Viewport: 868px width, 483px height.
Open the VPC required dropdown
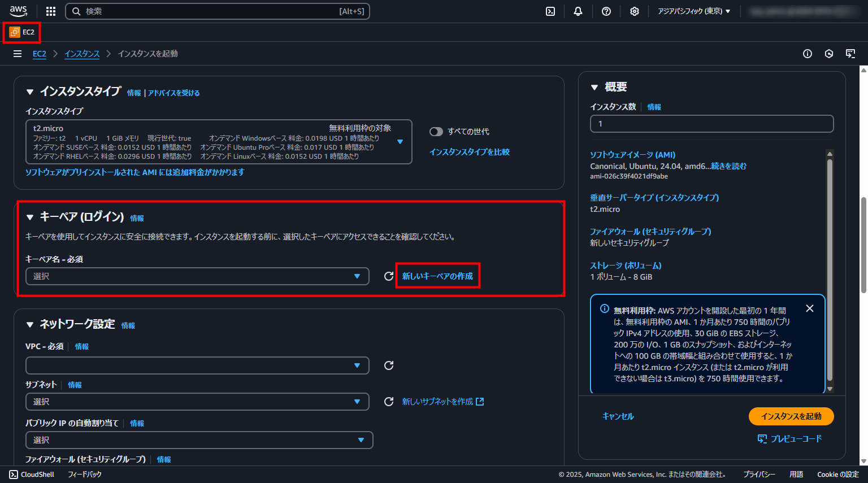click(197, 365)
